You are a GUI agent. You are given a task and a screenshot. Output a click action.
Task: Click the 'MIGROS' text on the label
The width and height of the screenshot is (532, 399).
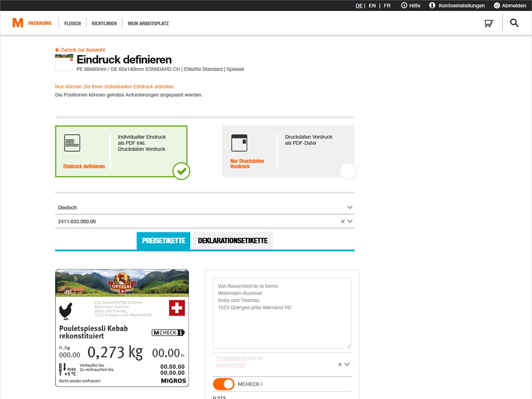[173, 381]
